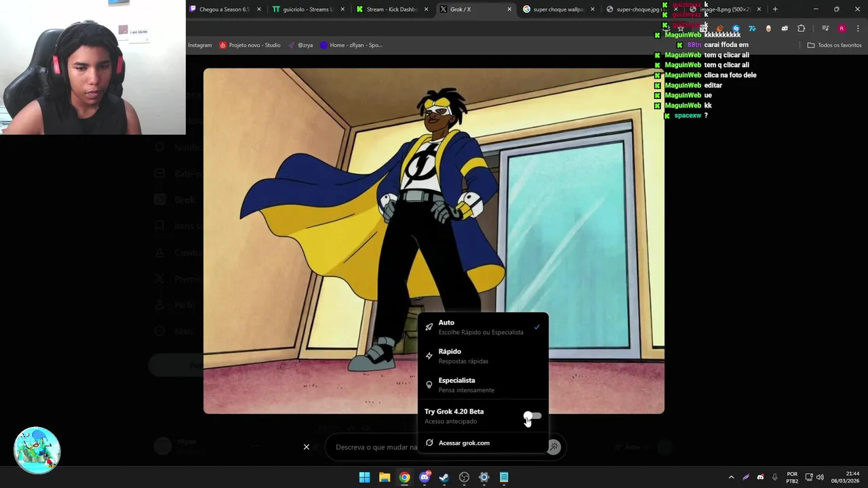Close the 'super choque wallpaper' tab
Image resolution: width=868 pixels, height=488 pixels.
[x=593, y=9]
